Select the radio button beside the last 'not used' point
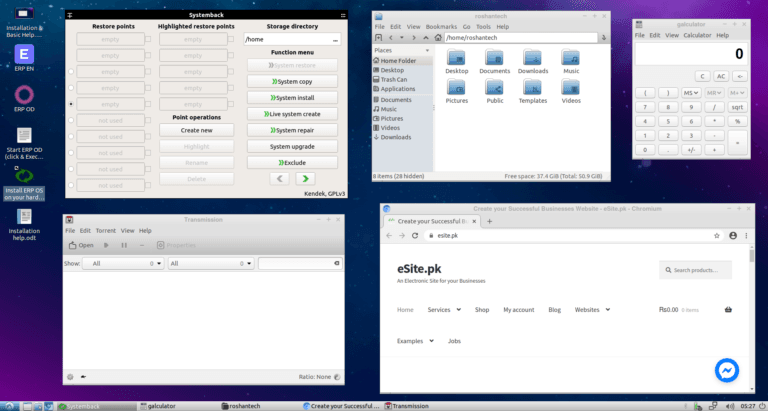This screenshot has width=768, height=411. (x=71, y=185)
